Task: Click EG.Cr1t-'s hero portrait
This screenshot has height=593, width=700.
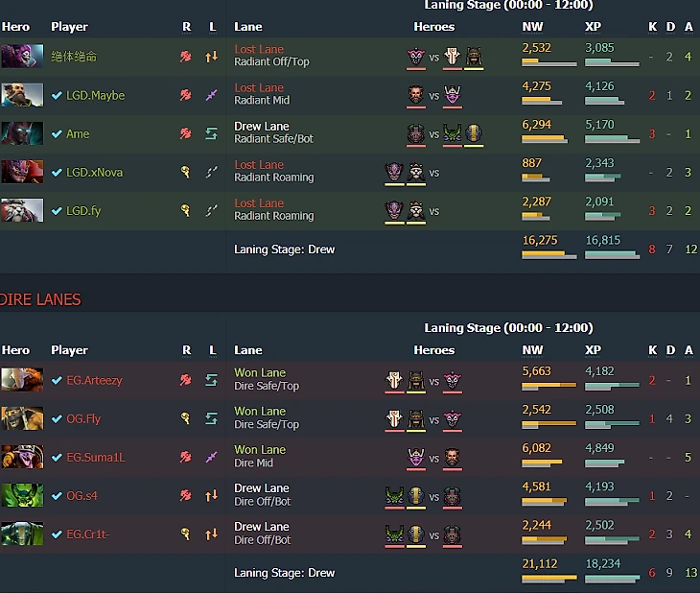Action: (x=22, y=534)
